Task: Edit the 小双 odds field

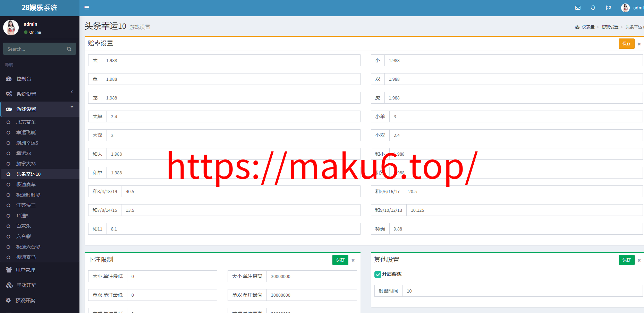Action: click(x=516, y=135)
